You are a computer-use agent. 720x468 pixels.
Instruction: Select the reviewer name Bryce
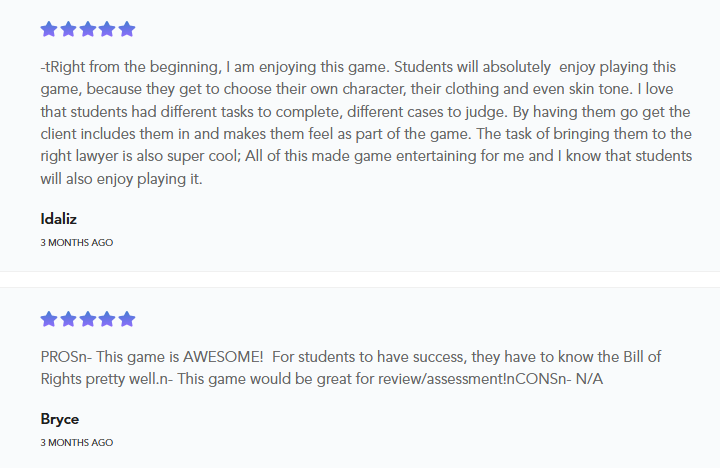(59, 419)
